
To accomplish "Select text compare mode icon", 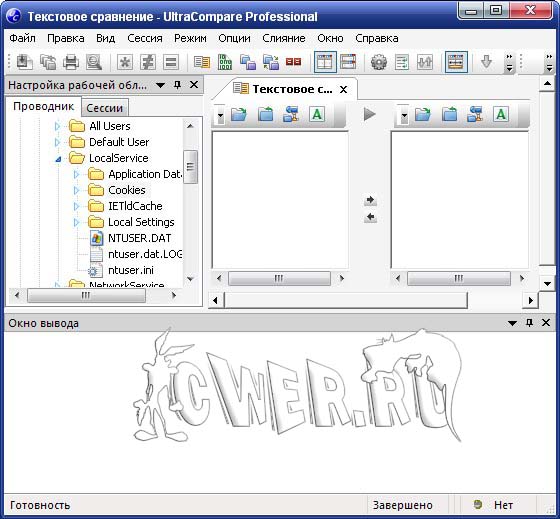I will coord(202,62).
